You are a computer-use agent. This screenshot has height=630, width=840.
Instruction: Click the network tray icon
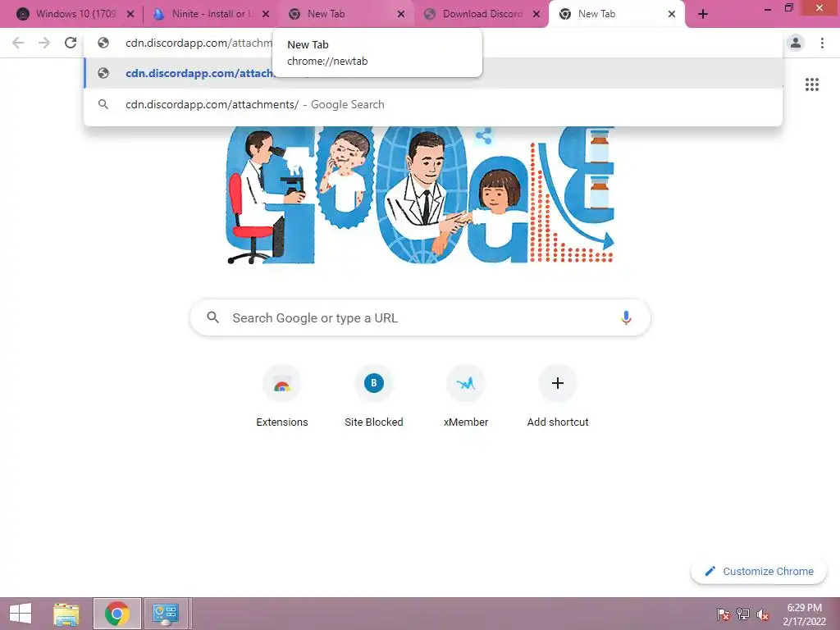coord(743,614)
